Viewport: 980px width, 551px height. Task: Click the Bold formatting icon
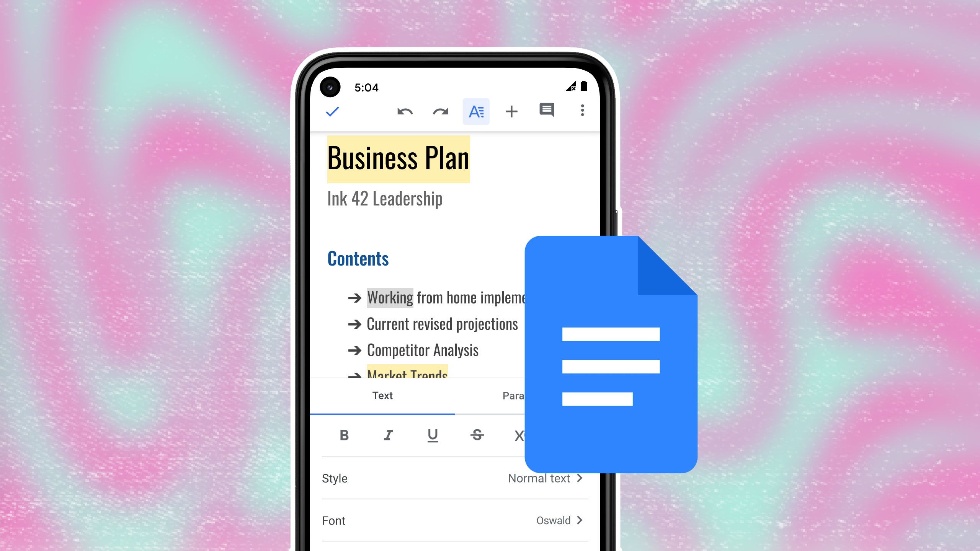tap(344, 433)
